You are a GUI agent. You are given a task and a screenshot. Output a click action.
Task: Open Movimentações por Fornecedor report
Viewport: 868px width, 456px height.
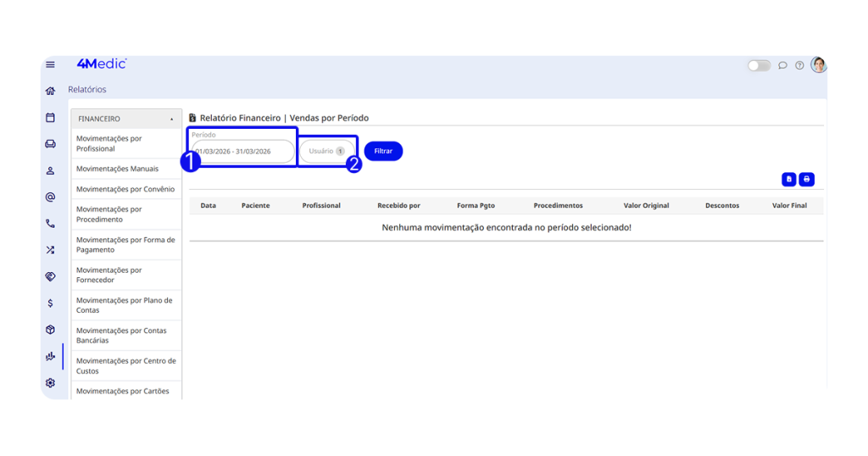109,275
